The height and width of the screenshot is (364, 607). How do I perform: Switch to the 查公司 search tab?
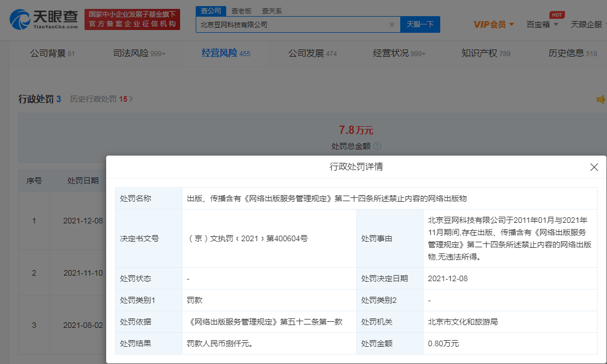tap(211, 11)
